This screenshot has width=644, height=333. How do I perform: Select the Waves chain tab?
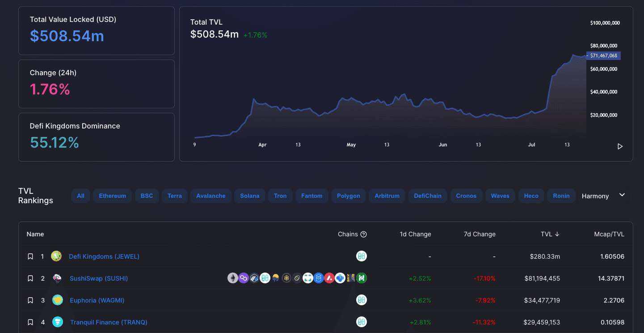[x=500, y=196]
